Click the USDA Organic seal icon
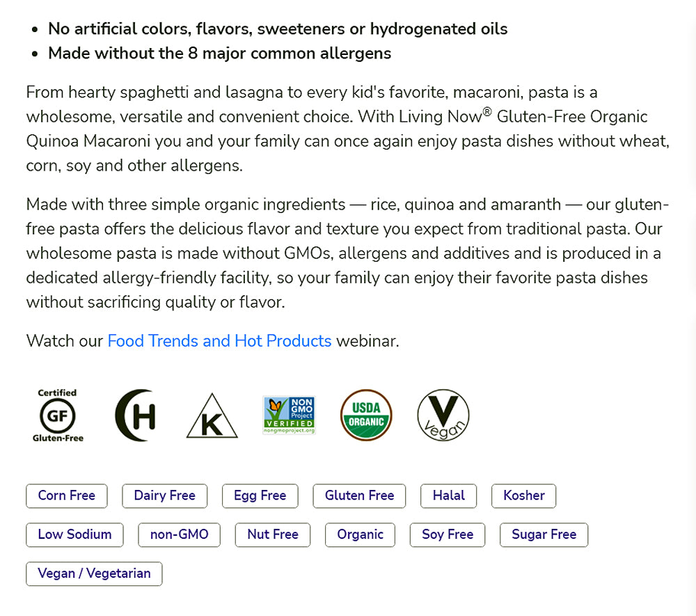The width and height of the screenshot is (696, 616). [366, 416]
